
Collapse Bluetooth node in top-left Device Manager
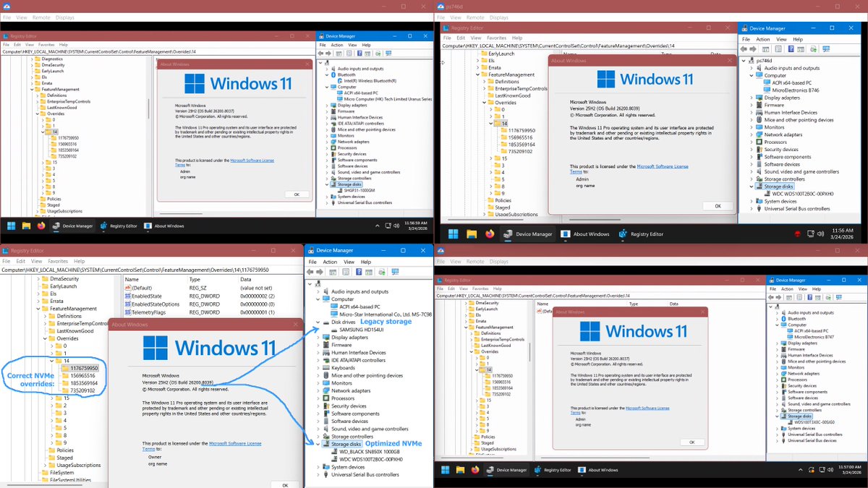click(328, 74)
